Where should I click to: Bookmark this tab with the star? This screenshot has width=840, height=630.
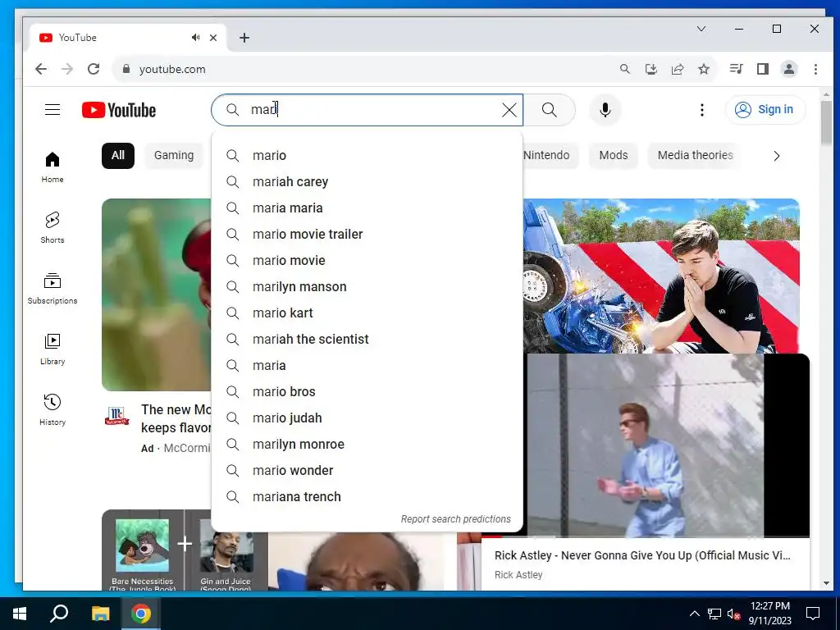(704, 69)
